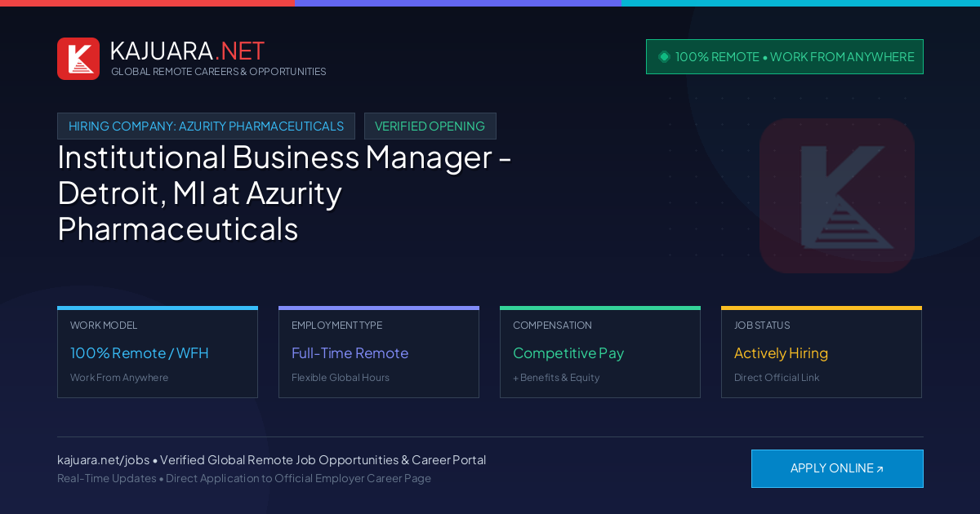Viewport: 980px width, 514px height.
Task: Click the Job Status card
Action: pyautogui.click(x=822, y=352)
